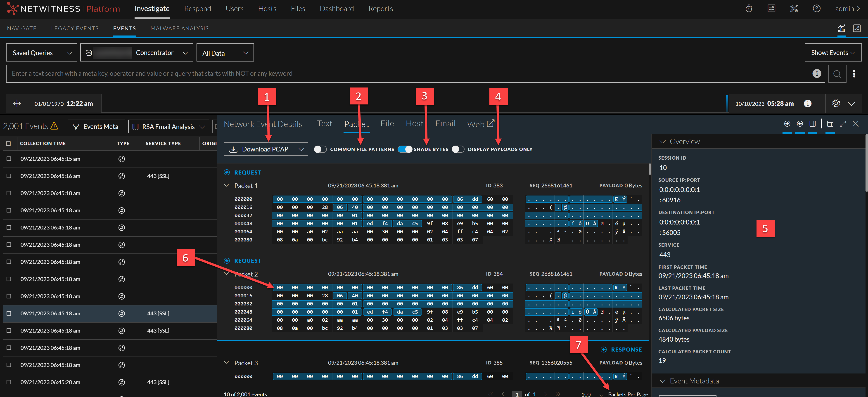The height and width of the screenshot is (397, 868).
Task: Click the packet list vertical scrollbar
Action: (x=650, y=169)
